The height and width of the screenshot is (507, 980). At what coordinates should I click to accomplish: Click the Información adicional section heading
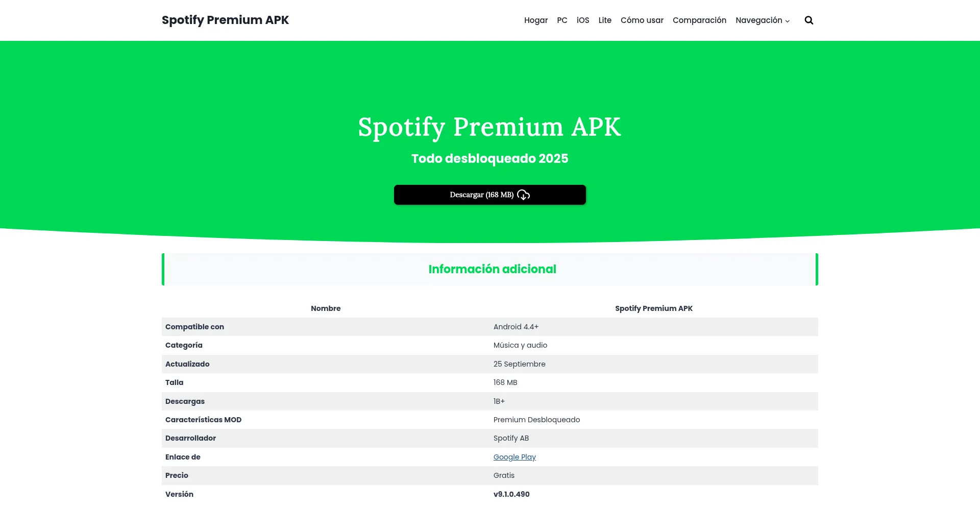point(492,269)
